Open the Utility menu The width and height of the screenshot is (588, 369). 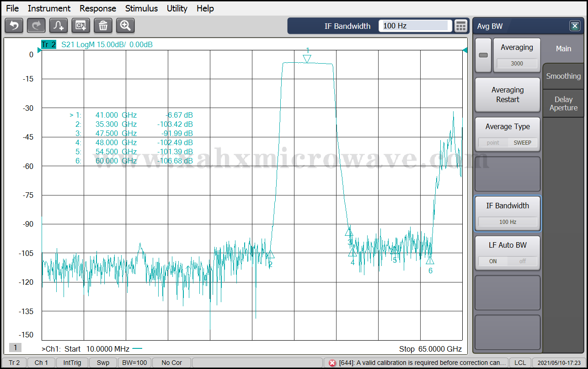pos(177,8)
